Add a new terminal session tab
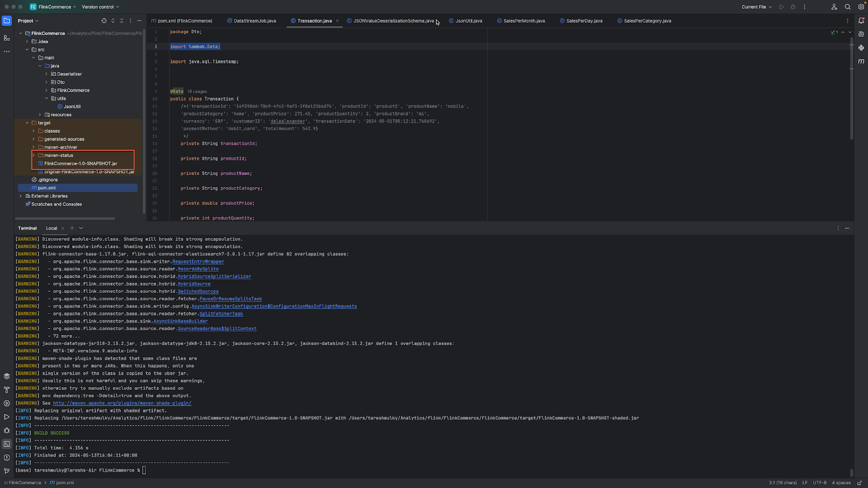The width and height of the screenshot is (868, 488). pos(72,228)
